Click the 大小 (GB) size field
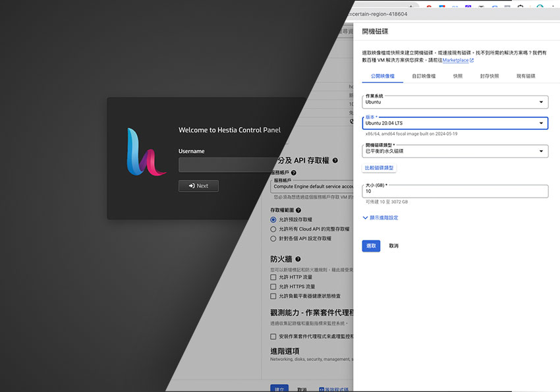 [x=455, y=191]
